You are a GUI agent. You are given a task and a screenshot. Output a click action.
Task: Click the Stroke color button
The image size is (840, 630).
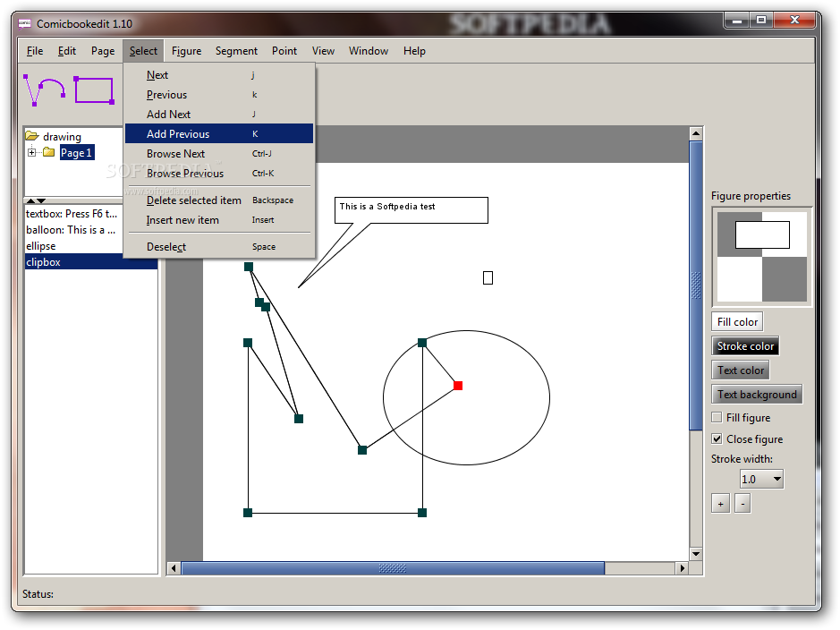[x=745, y=346]
